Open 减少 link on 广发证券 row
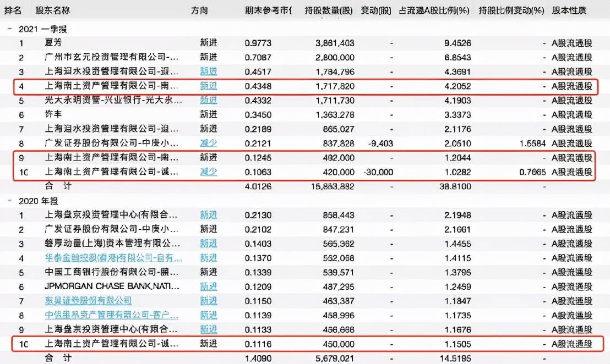Viewport: 610px width, 364px height. tap(208, 142)
